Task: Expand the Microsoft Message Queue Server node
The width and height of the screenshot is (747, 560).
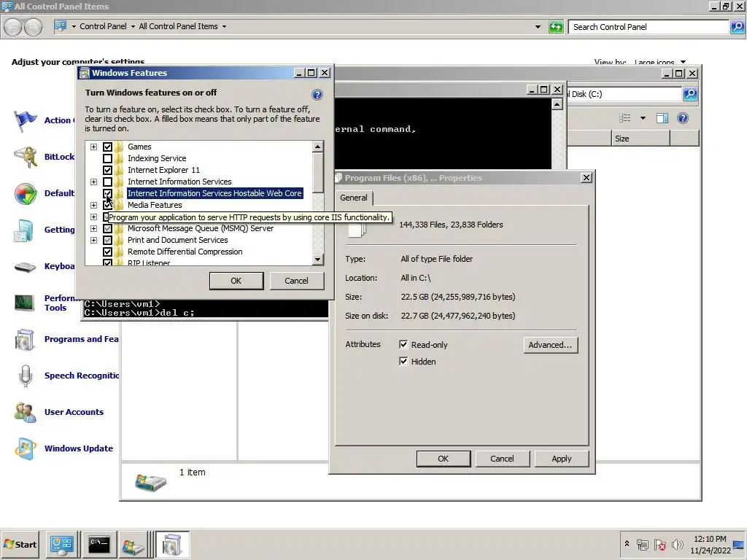Action: (94, 228)
